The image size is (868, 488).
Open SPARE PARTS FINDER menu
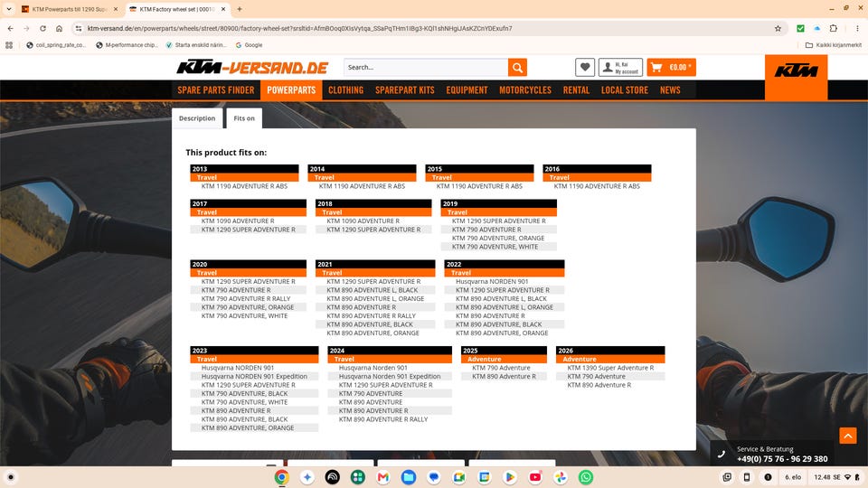[216, 90]
